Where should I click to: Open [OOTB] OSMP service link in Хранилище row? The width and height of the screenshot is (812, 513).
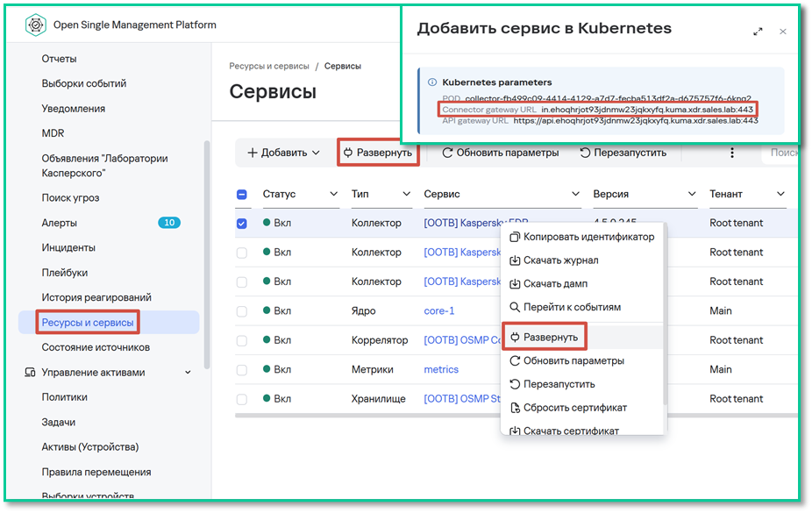click(x=462, y=399)
